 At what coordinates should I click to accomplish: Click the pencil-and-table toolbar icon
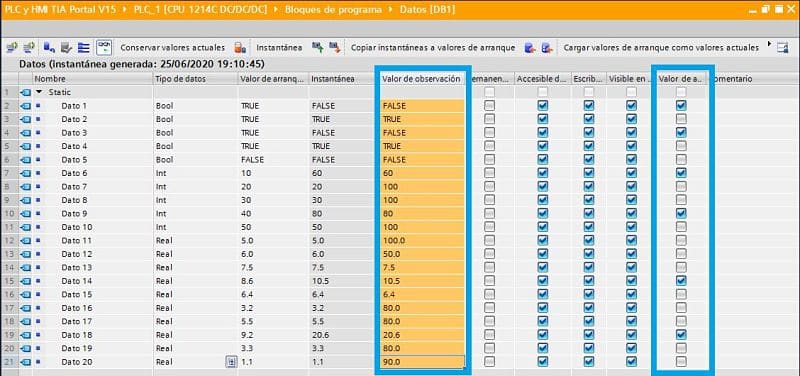coord(66,47)
